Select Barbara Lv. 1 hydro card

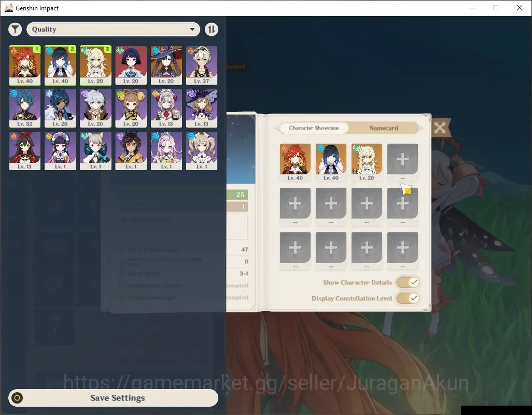(202, 150)
